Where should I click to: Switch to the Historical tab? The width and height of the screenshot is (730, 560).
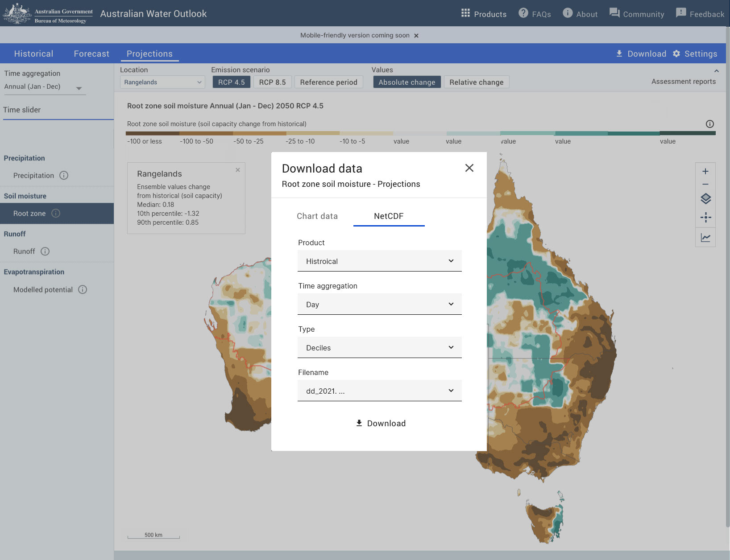coord(33,54)
